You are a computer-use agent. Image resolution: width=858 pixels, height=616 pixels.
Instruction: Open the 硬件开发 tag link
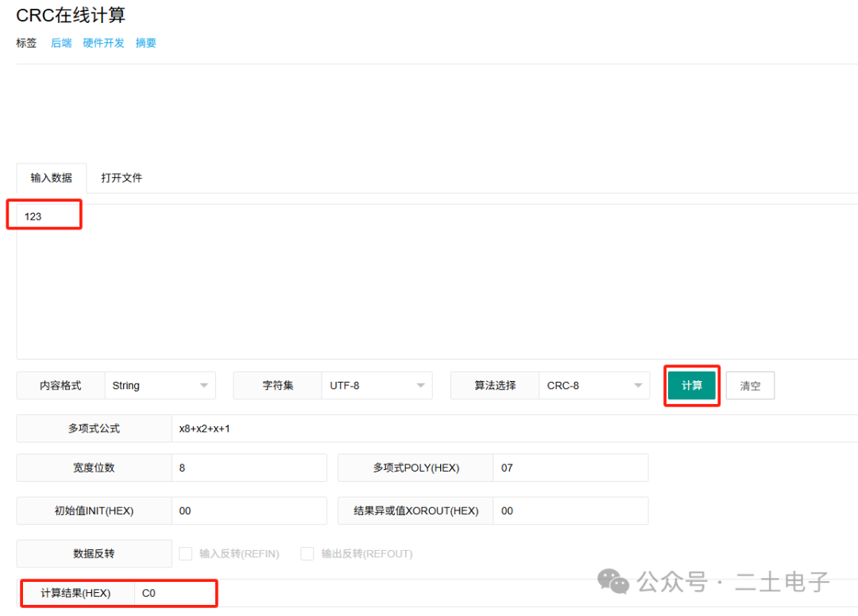(104, 43)
